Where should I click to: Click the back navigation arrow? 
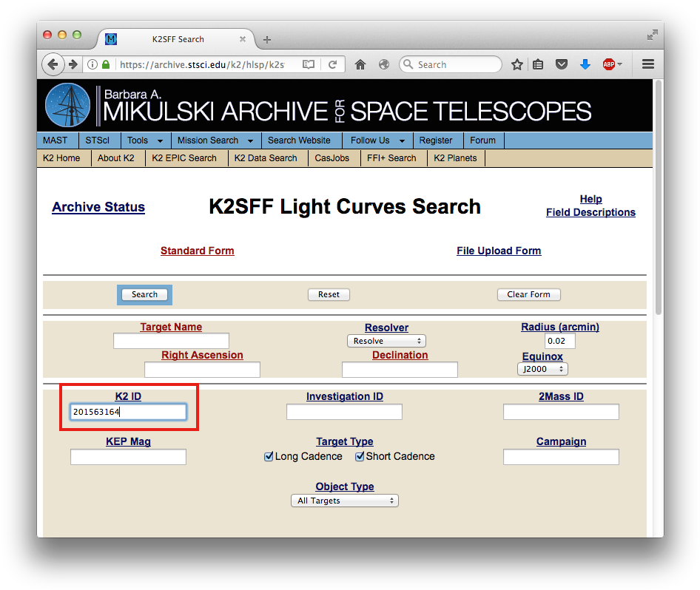pos(53,64)
